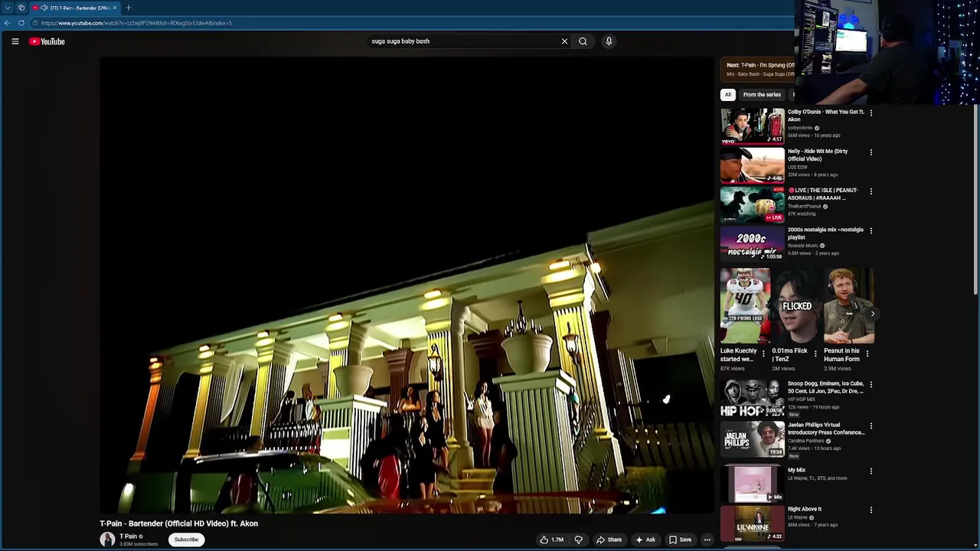Screen dimensions: 980x551
Task: Open options for Peanut Human Form short
Action: 867,354
